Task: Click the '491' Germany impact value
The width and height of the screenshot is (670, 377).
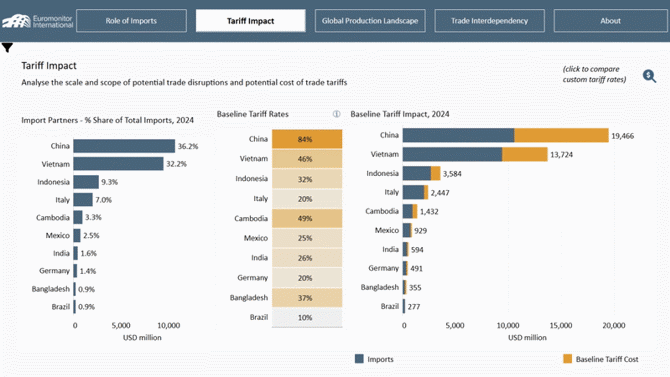Action: [x=416, y=268]
